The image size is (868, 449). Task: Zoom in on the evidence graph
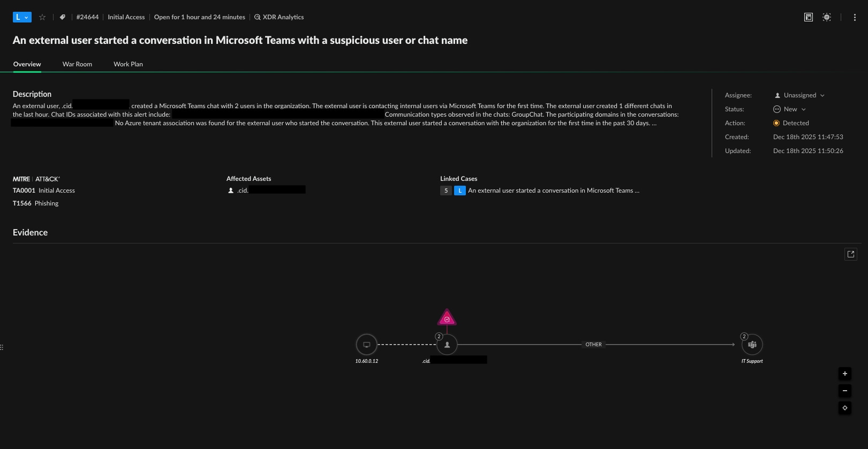[x=845, y=374]
